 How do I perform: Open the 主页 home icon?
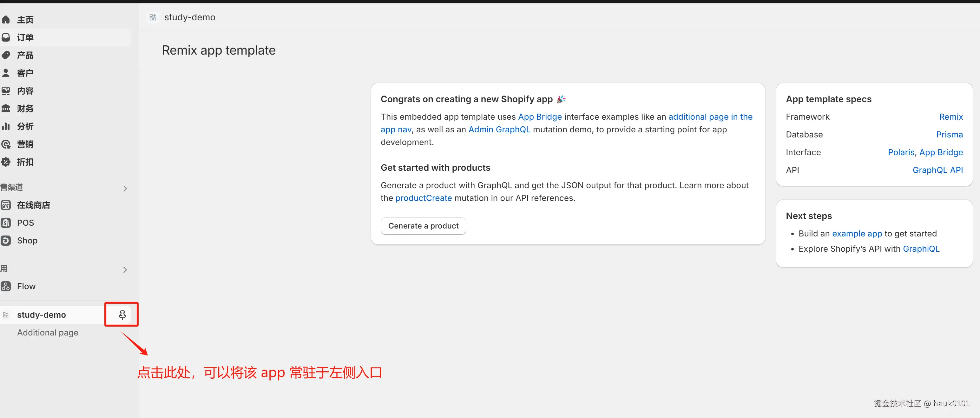coord(6,19)
